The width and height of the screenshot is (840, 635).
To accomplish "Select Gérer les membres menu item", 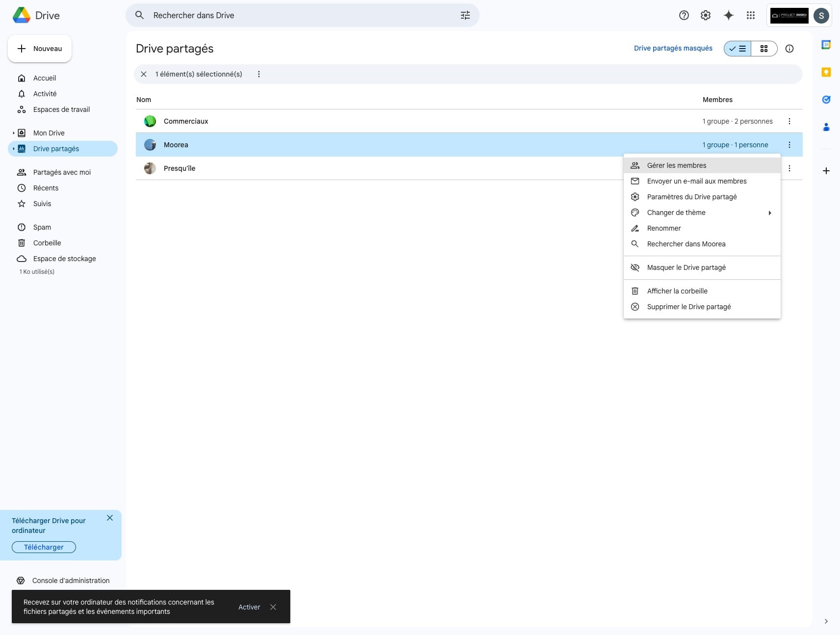I will [676, 165].
